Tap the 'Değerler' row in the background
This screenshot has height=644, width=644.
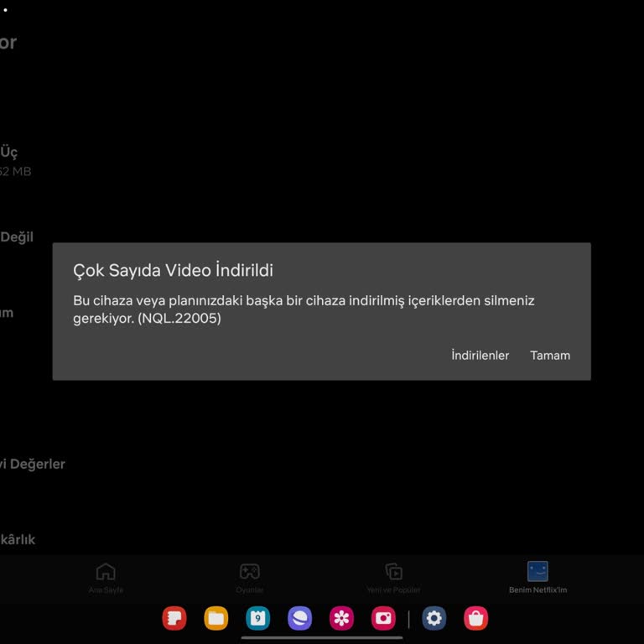click(x=33, y=464)
